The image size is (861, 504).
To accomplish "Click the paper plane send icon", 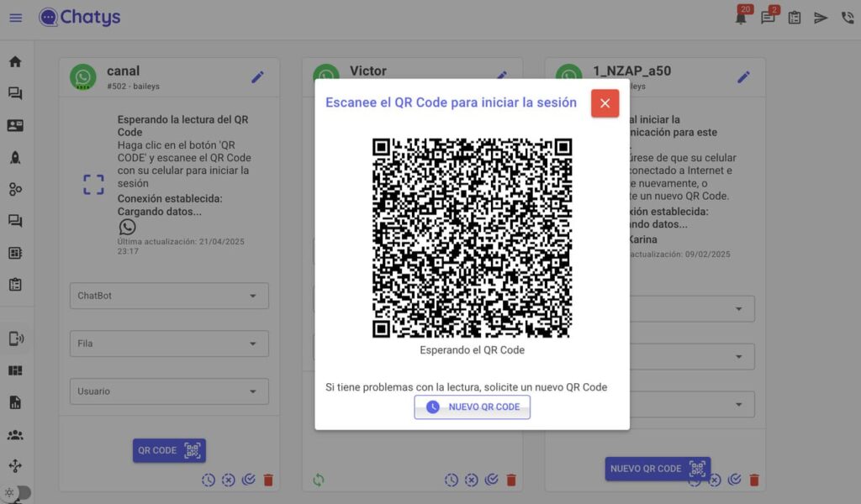I will pos(821,18).
